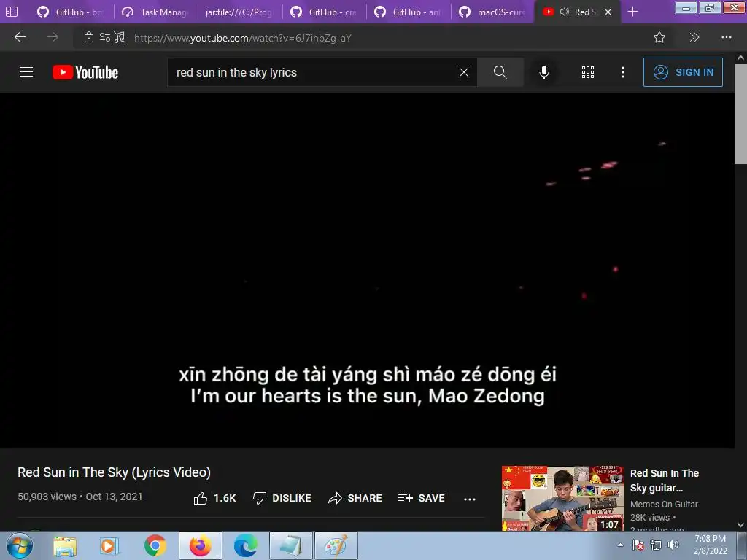
Task: Click the SIGN IN button
Action: click(683, 72)
